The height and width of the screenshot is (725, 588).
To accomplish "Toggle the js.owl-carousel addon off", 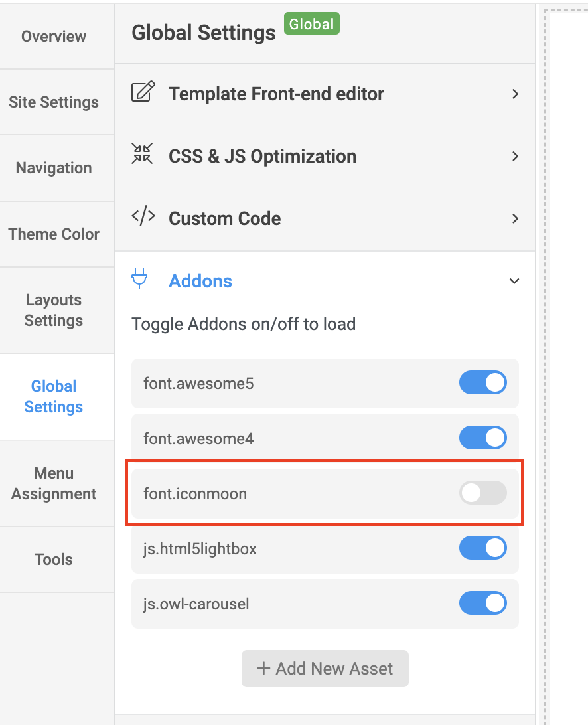I will tap(483, 604).
